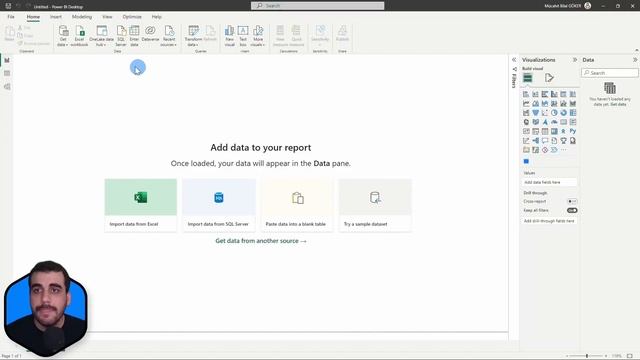Switch to Report view in left sidebar
Viewport: 640px width, 360px height.
7,60
